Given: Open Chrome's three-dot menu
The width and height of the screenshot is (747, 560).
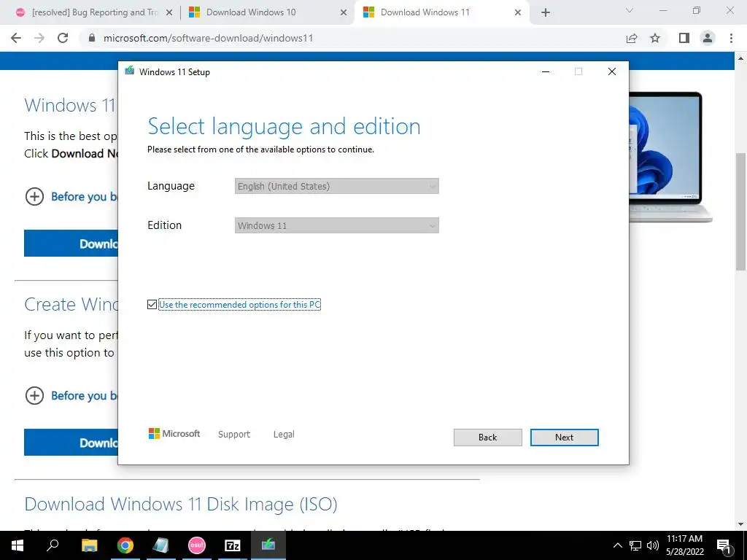Looking at the screenshot, I should [731, 38].
